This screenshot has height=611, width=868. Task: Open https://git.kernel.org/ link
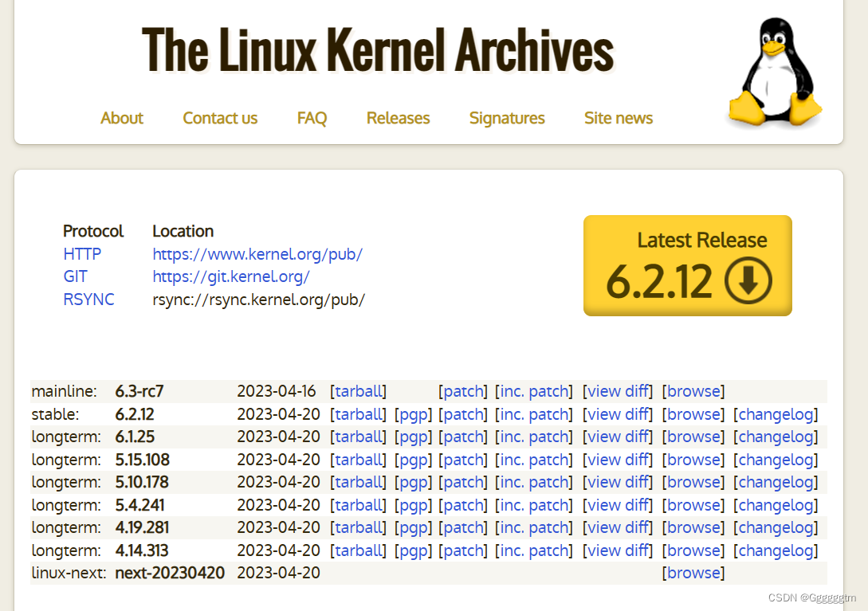pyautogui.click(x=230, y=276)
